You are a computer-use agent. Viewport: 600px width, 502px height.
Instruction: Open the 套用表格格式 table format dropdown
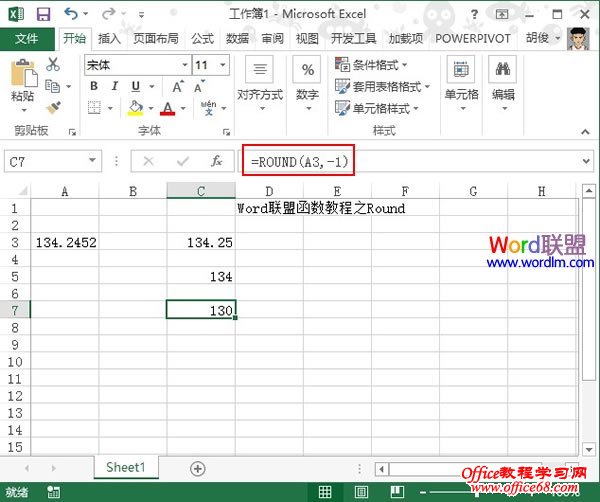pyautogui.click(x=382, y=86)
